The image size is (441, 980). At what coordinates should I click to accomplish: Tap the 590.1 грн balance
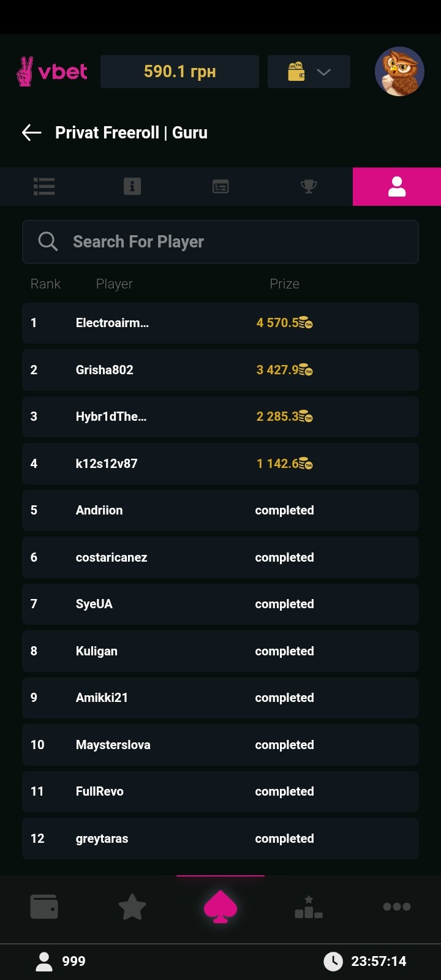(179, 72)
